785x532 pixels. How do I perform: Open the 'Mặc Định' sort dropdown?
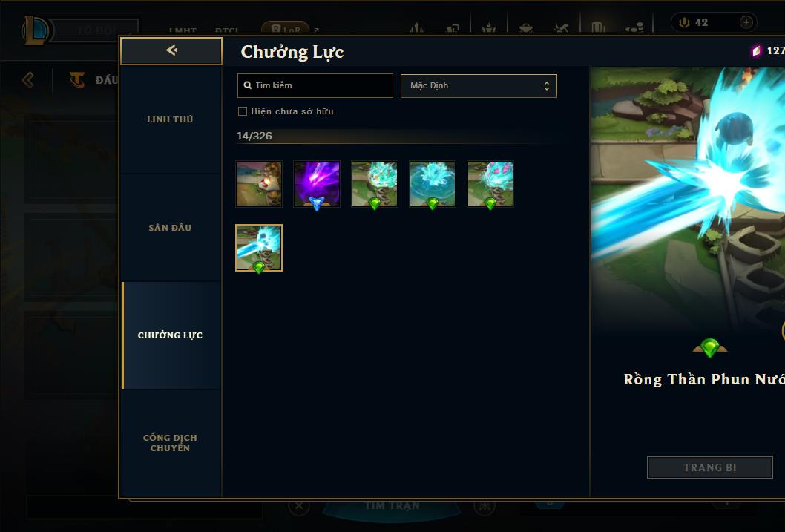479,85
